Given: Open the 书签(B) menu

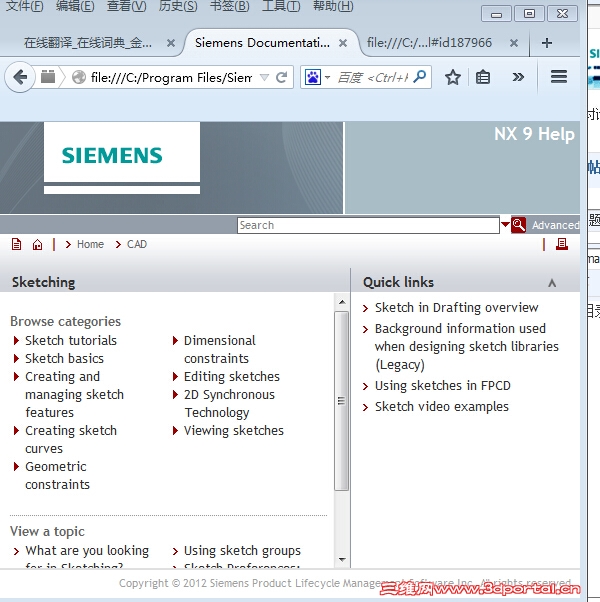Looking at the screenshot, I should 230,6.
